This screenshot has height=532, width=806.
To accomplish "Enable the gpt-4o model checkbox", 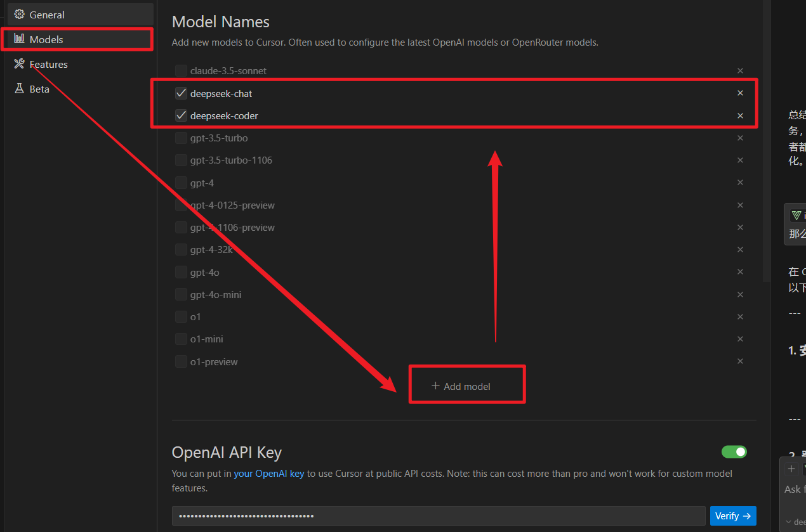I will 181,272.
